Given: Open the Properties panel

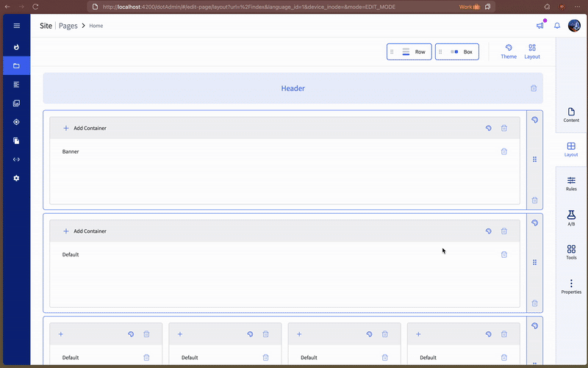Looking at the screenshot, I should (571, 286).
